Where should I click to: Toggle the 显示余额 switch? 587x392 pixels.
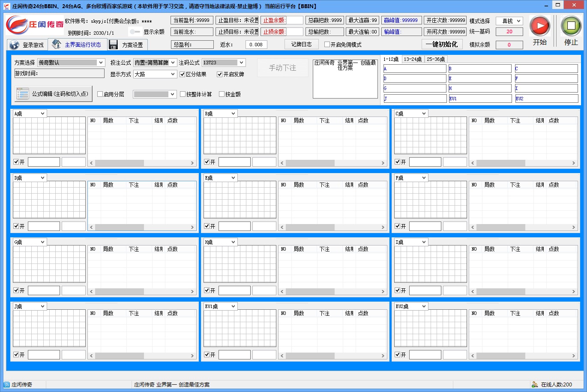click(135, 32)
